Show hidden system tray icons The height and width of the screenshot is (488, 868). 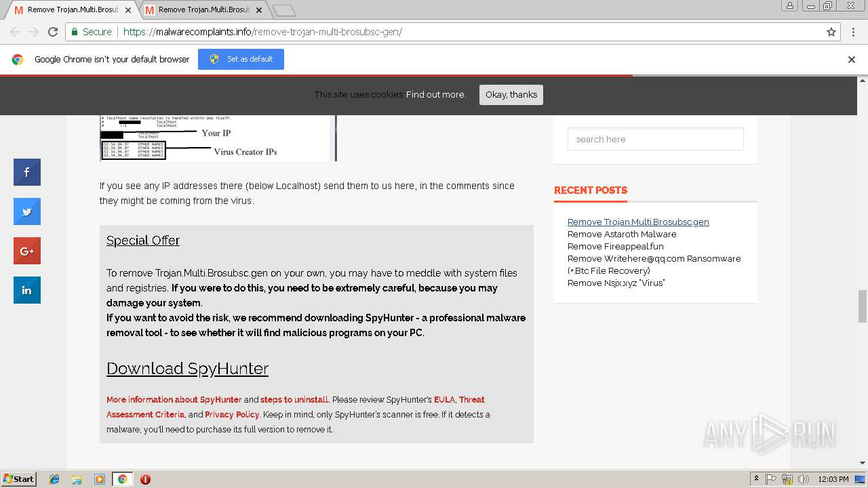pos(756,479)
